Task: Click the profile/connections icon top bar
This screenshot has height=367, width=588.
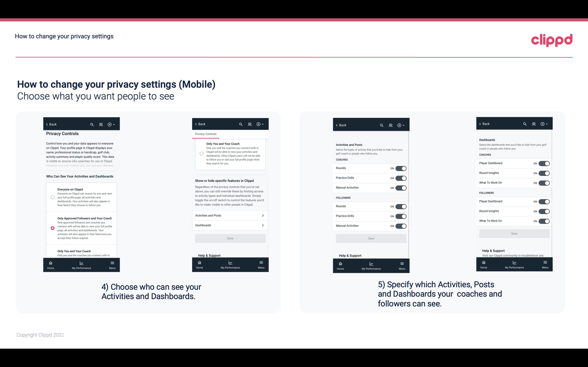Action: tap(101, 124)
